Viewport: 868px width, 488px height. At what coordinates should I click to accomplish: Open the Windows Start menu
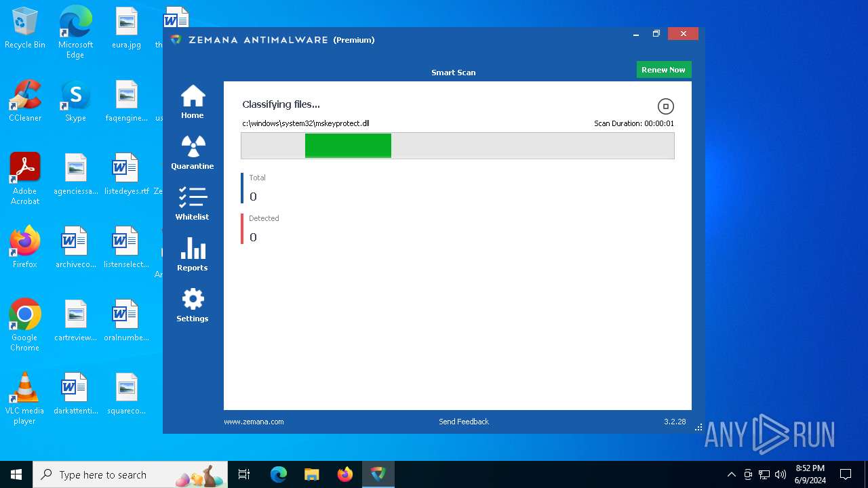[16, 474]
